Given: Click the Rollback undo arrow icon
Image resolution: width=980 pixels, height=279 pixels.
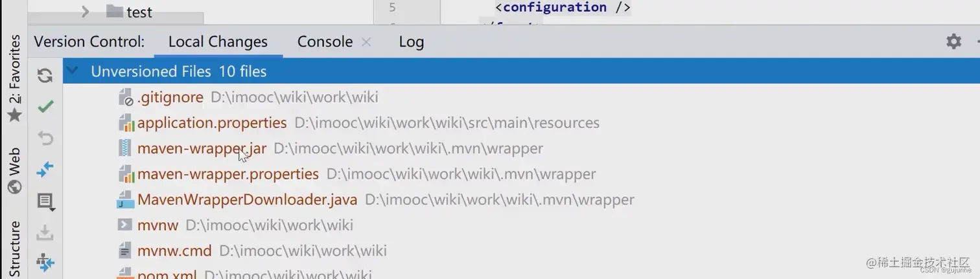Looking at the screenshot, I should 45,138.
